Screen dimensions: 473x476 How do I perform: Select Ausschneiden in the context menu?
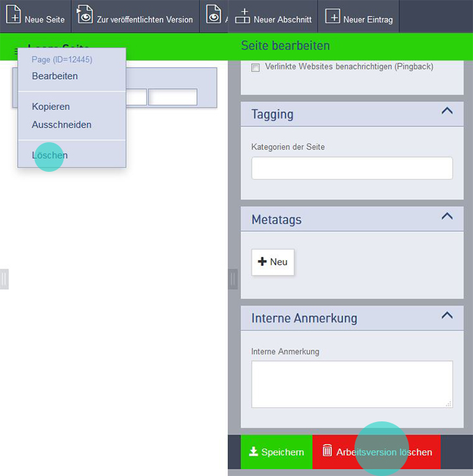[61, 124]
